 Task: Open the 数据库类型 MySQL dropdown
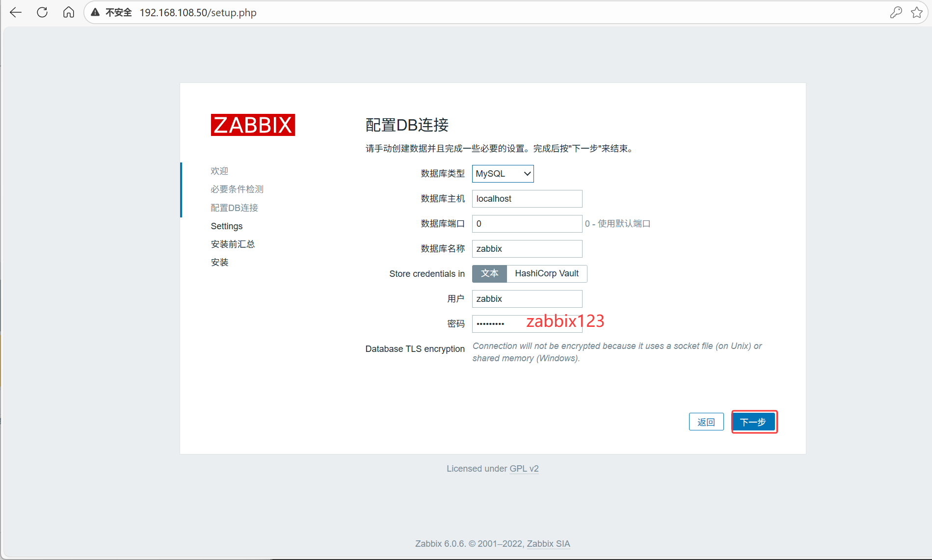click(x=503, y=174)
